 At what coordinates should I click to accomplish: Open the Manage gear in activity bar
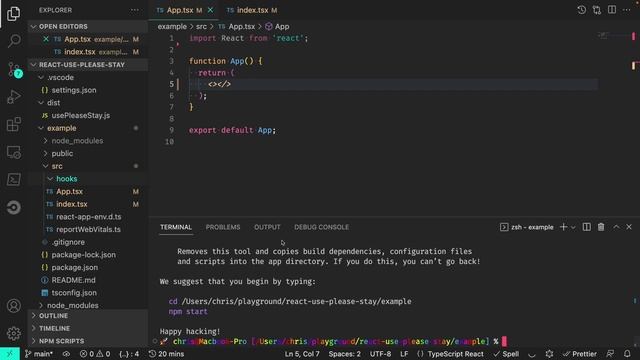pyautogui.click(x=13, y=333)
